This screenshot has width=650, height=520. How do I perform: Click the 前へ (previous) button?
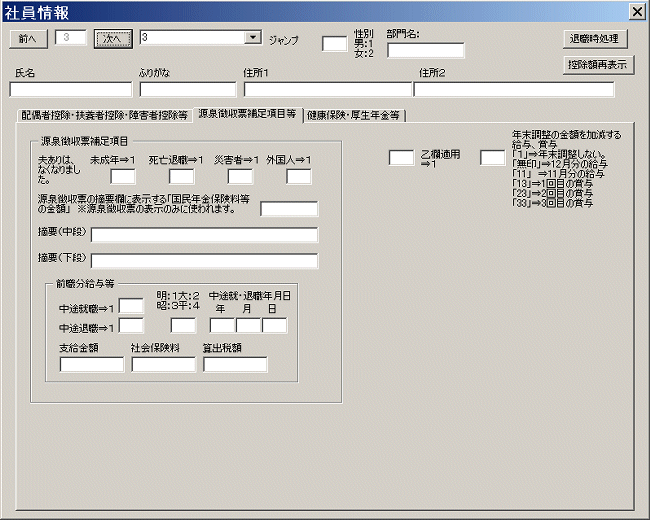pyautogui.click(x=28, y=38)
